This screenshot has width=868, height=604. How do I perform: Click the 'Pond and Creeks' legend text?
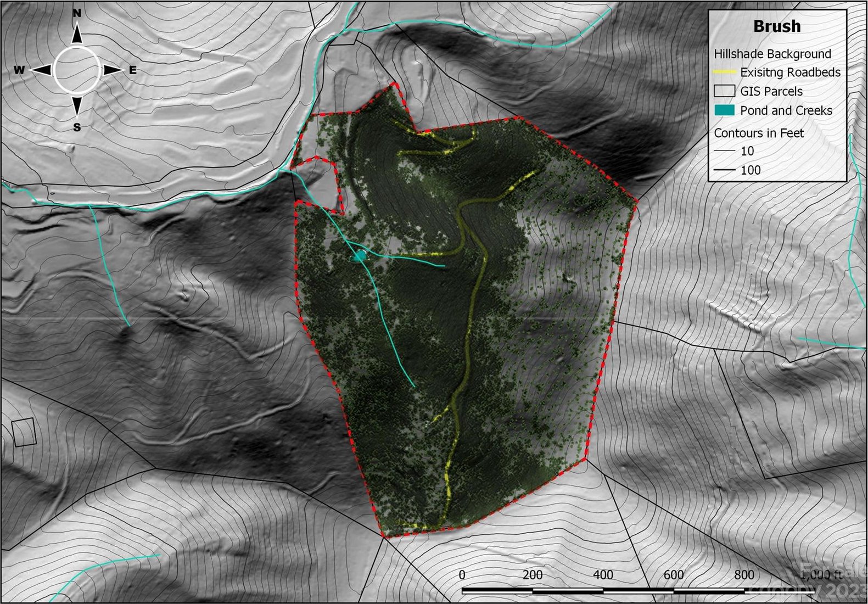click(x=786, y=110)
